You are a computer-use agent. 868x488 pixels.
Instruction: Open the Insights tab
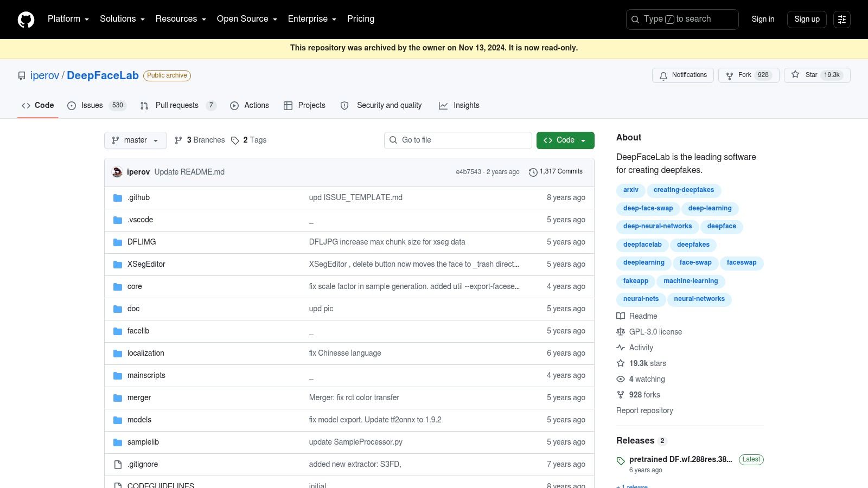click(459, 106)
